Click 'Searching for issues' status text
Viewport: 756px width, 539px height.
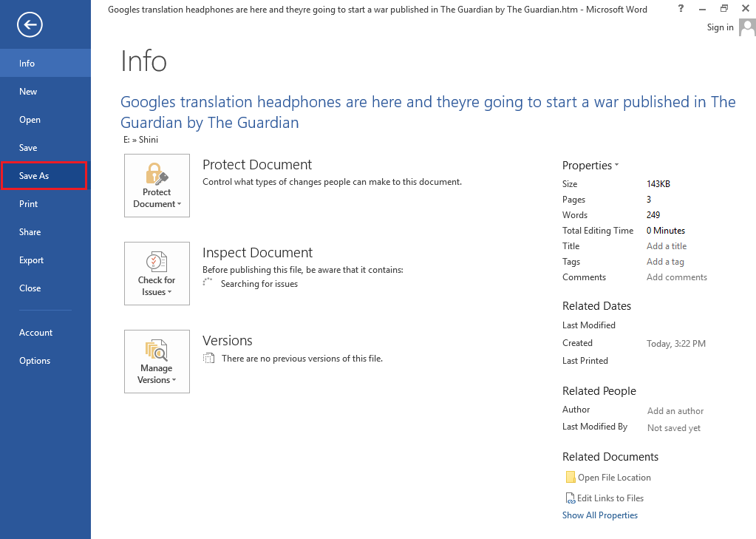[259, 284]
